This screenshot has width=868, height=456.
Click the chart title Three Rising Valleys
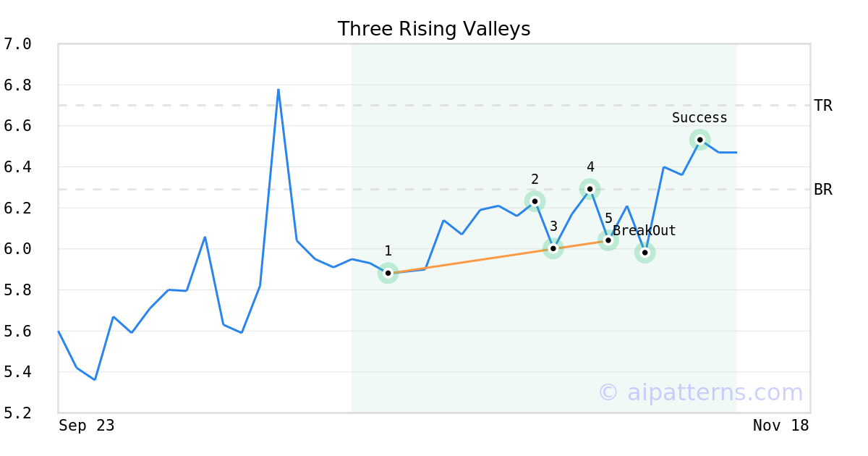(x=434, y=29)
